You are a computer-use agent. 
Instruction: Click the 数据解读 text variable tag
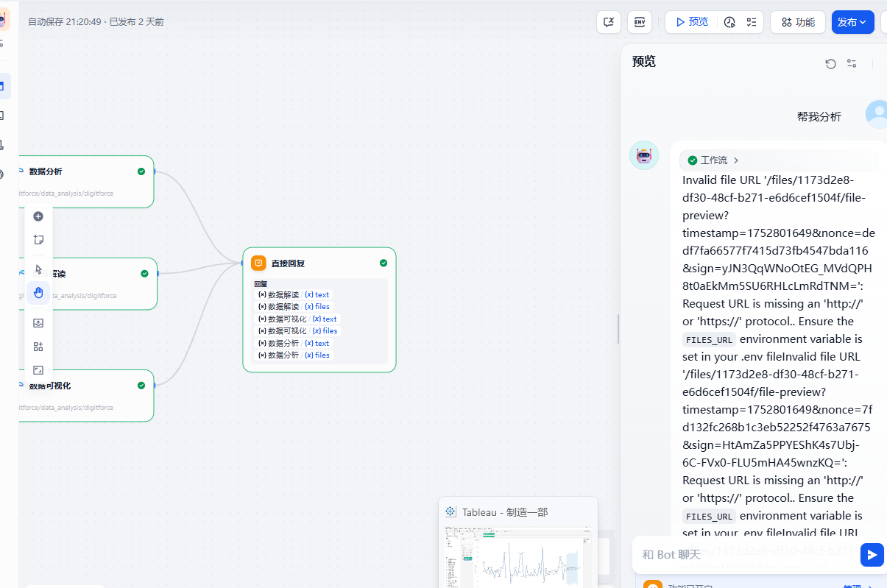point(294,295)
